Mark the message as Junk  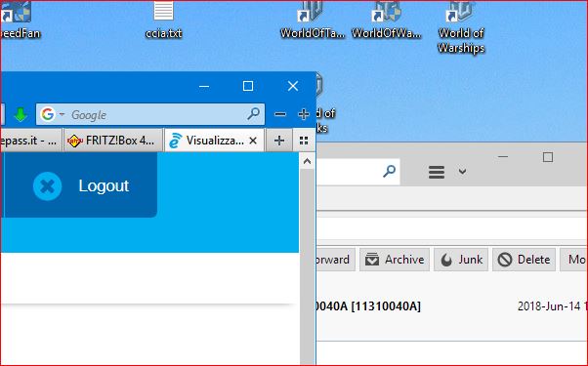click(x=461, y=260)
